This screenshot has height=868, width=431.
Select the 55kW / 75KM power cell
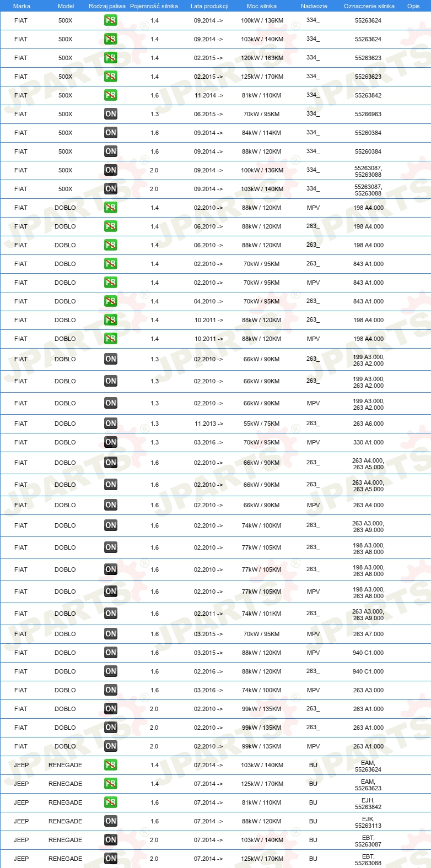[262, 424]
